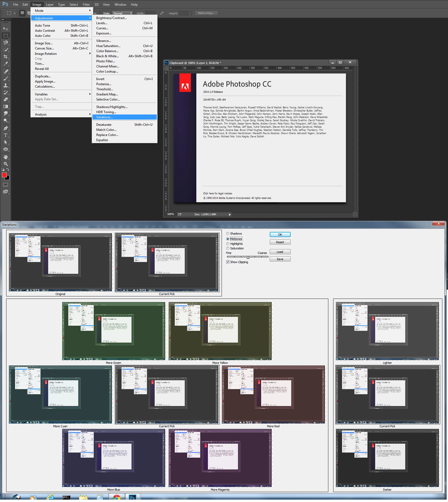Open the document status bar arrow menu
Image resolution: width=448 pixels, height=502 pixels.
pos(230,214)
